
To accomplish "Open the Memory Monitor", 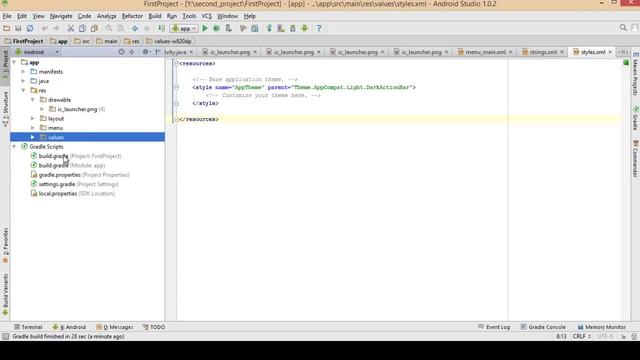I will click(601, 327).
